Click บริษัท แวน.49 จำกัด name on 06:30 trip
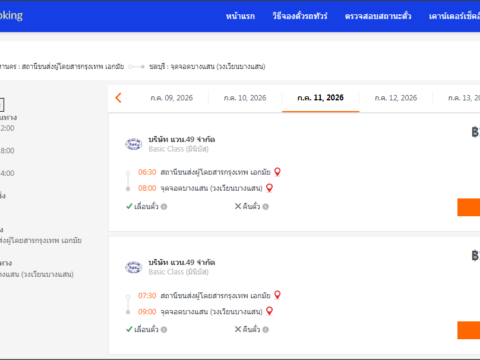The height and width of the screenshot is (360, 480). (x=182, y=139)
